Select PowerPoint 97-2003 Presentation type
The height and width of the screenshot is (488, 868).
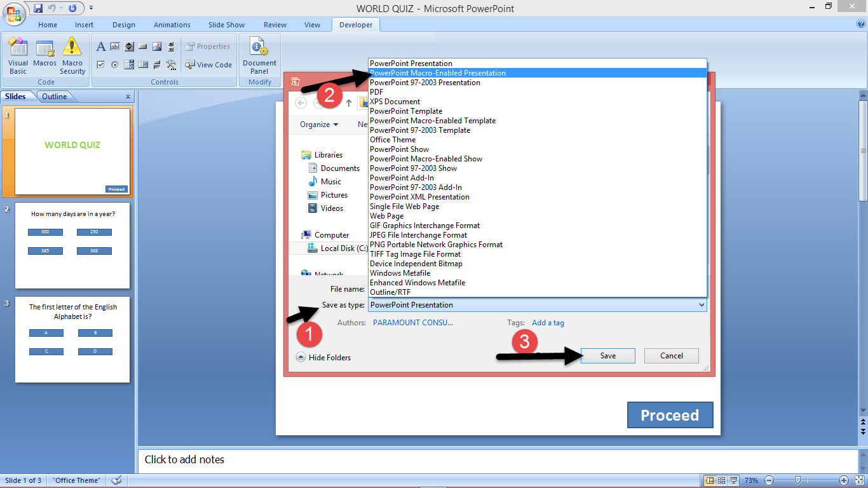click(538, 83)
